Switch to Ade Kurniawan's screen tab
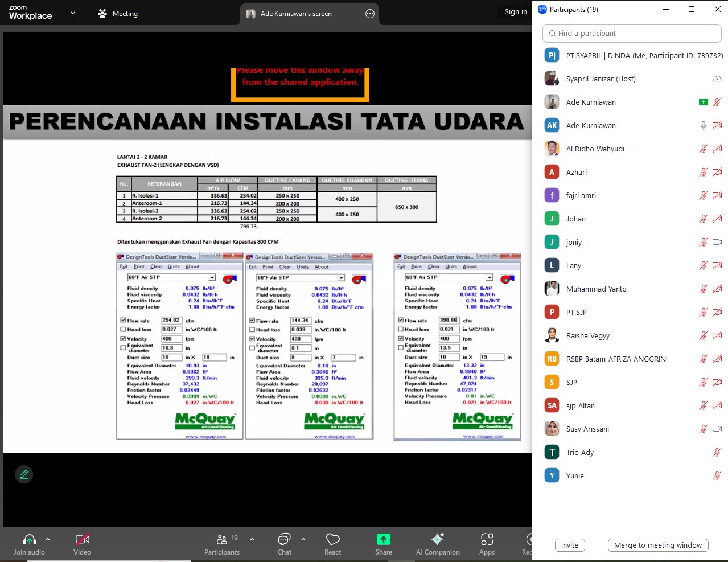This screenshot has width=728, height=562. click(296, 14)
